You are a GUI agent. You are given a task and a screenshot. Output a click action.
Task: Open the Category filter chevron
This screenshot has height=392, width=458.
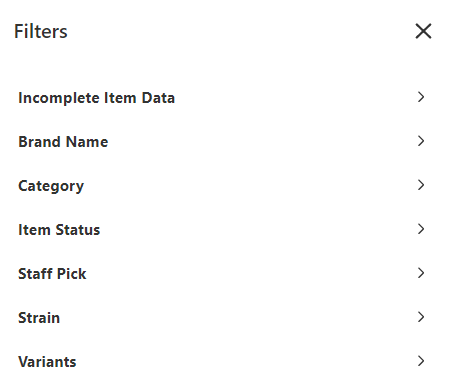[x=421, y=185]
